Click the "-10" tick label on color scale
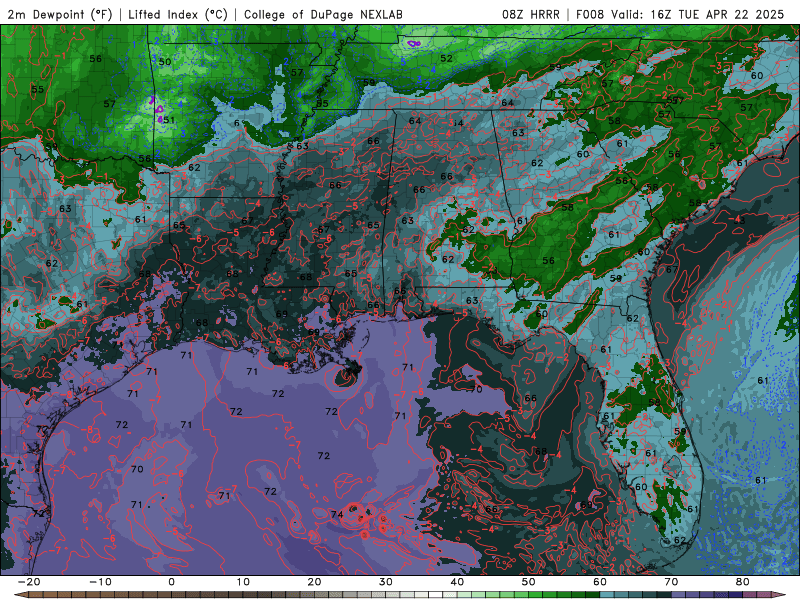 [100, 582]
